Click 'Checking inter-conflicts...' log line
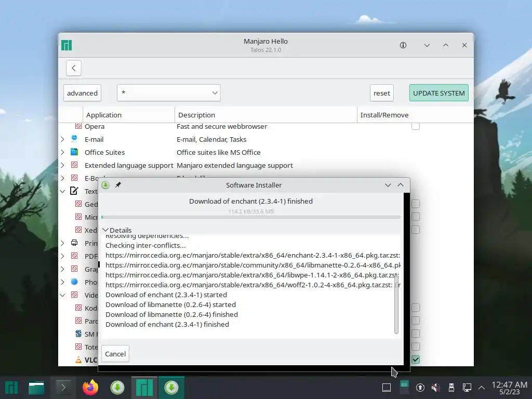The width and height of the screenshot is (532, 399). tap(145, 245)
